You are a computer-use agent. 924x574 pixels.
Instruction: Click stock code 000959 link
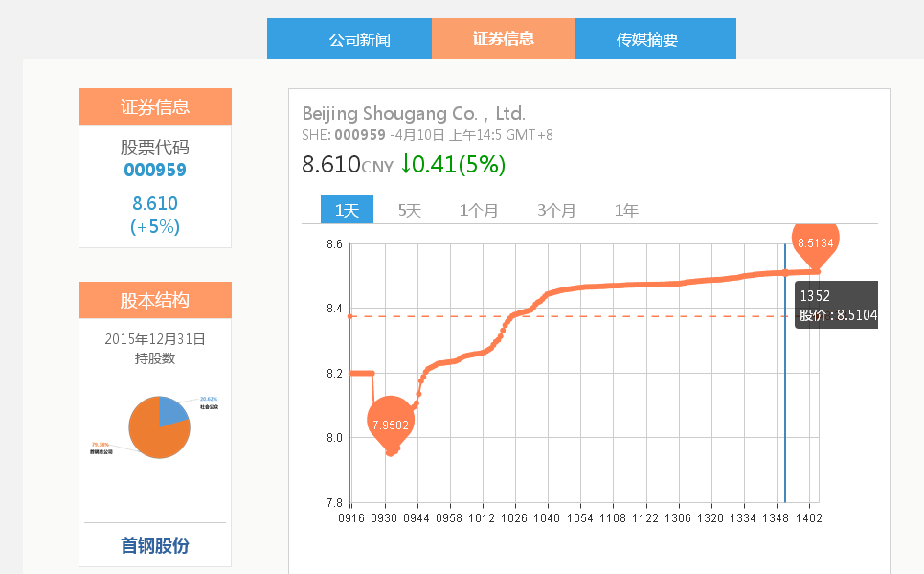(155, 171)
